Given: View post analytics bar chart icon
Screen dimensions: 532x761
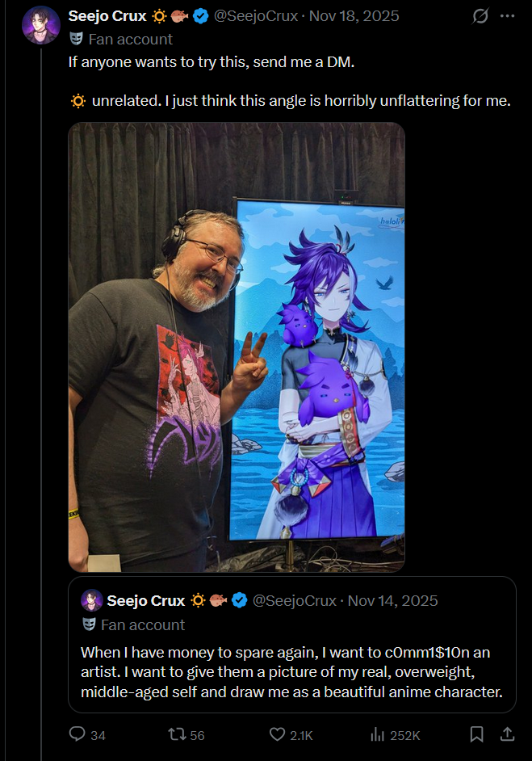Looking at the screenshot, I should [377, 735].
